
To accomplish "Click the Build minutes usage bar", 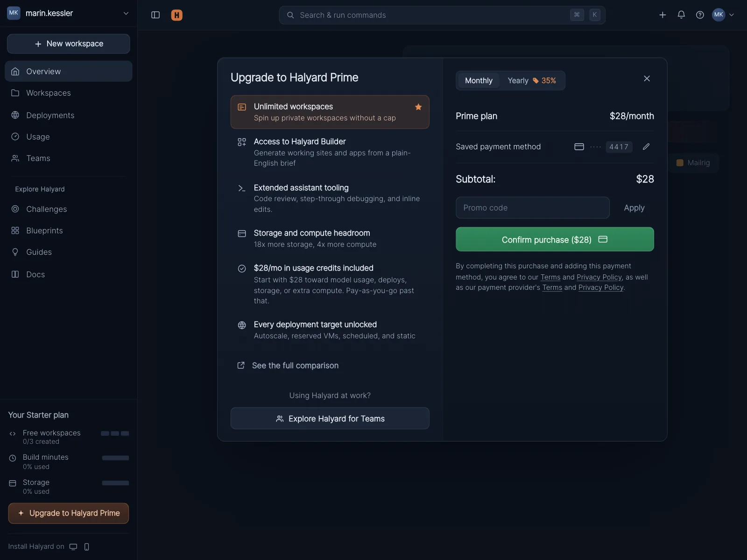I will [115, 458].
